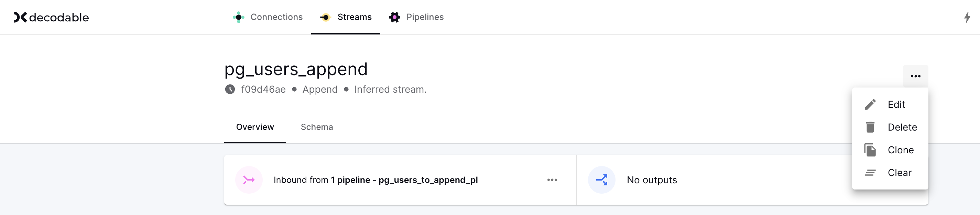Click the clock icon next to f09d46ae
Image resolution: width=980 pixels, height=215 pixels.
[x=231, y=89]
